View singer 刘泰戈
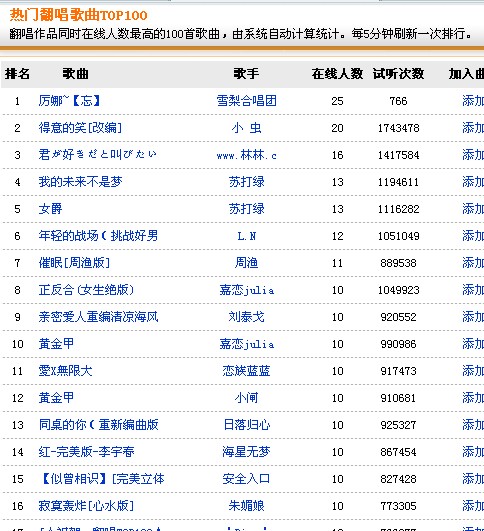Screen dimensions: 484x531 [x=247, y=317]
